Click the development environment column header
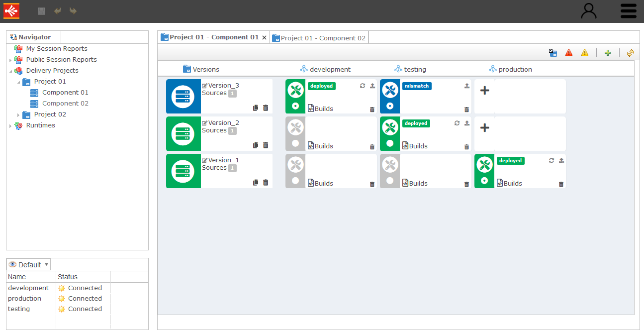This screenshot has width=644, height=333. pos(325,69)
